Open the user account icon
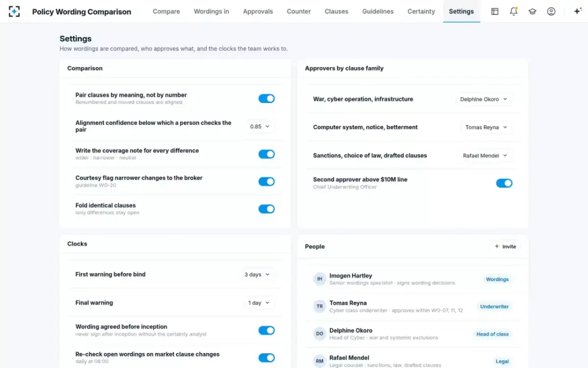Image resolution: width=588 pixels, height=368 pixels. 551,11
